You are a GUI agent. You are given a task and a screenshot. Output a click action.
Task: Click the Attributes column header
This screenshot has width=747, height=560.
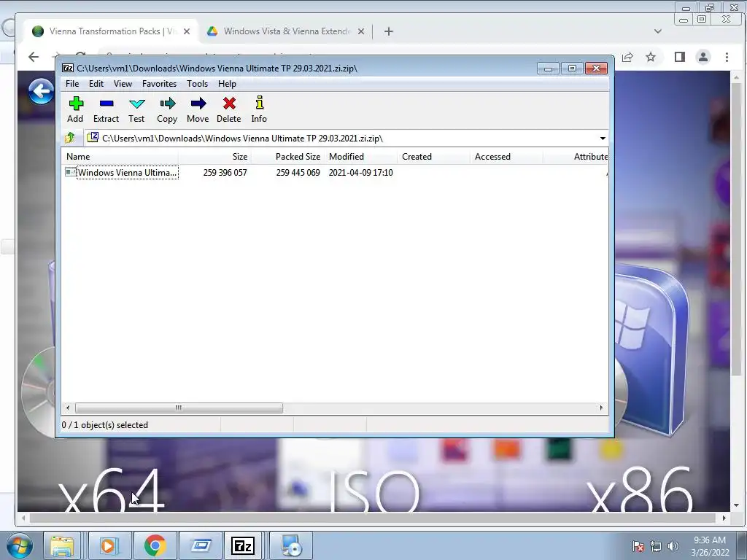tap(576, 157)
